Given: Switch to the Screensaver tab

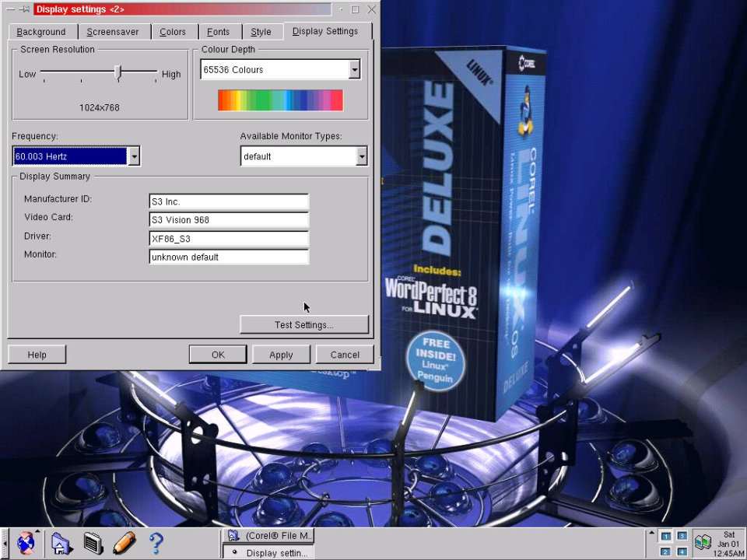Looking at the screenshot, I should [x=113, y=32].
